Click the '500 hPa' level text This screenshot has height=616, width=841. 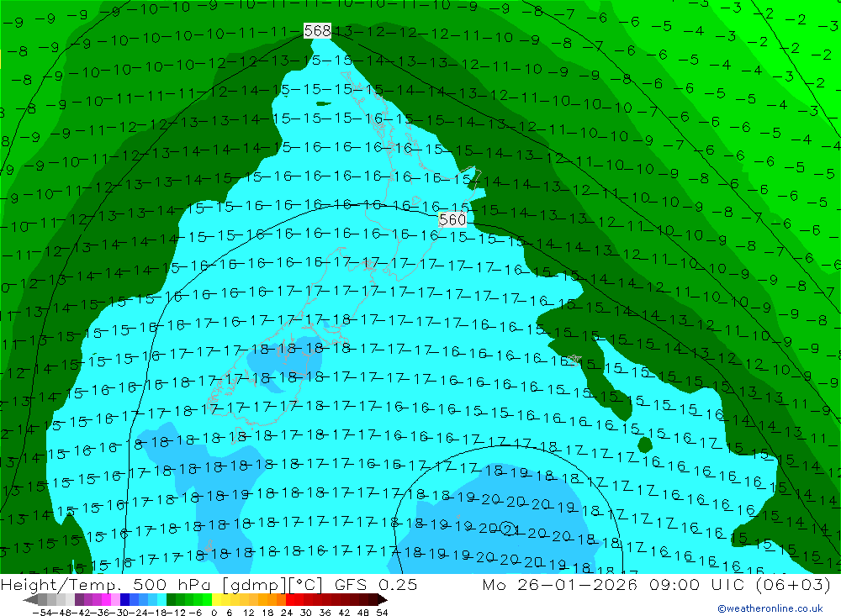(171, 584)
